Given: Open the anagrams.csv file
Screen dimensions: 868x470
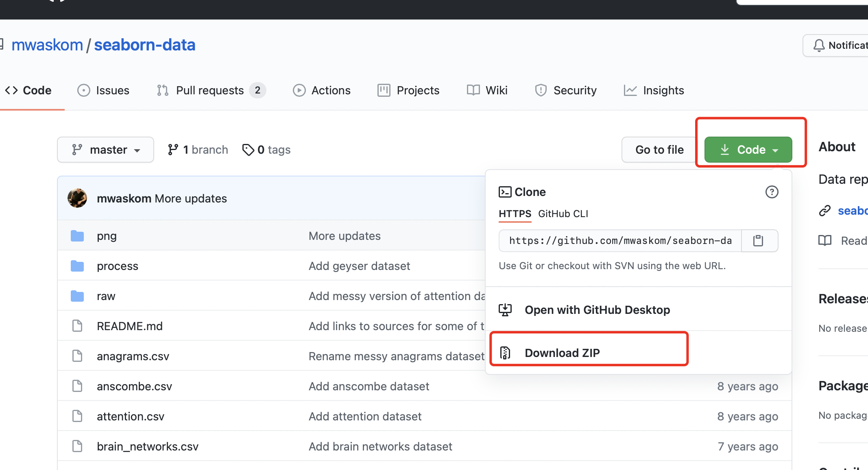Looking at the screenshot, I should (x=133, y=356).
